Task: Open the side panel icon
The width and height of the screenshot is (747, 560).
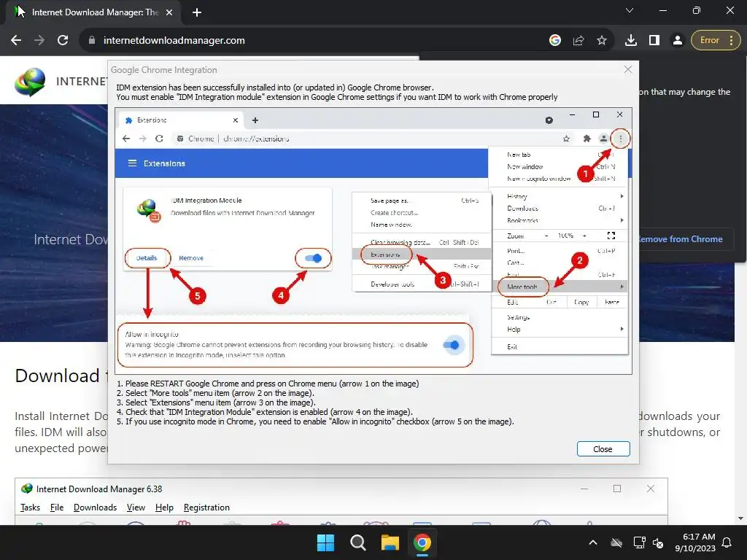Action: tap(654, 41)
